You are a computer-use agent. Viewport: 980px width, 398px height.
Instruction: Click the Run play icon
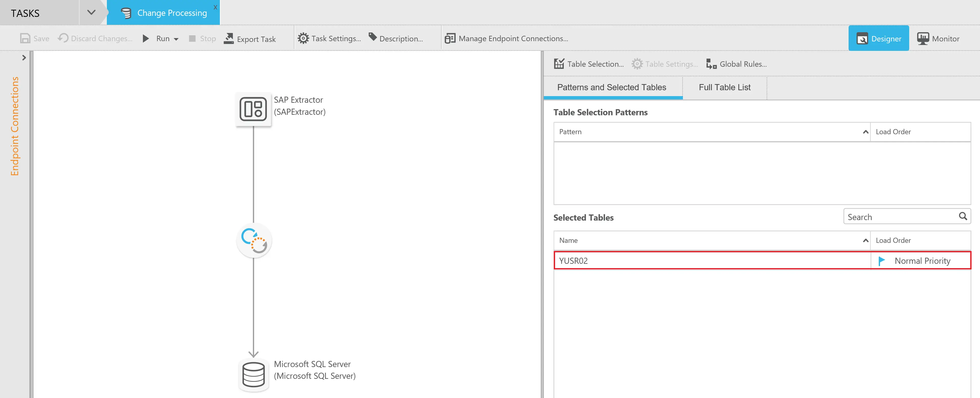point(146,38)
